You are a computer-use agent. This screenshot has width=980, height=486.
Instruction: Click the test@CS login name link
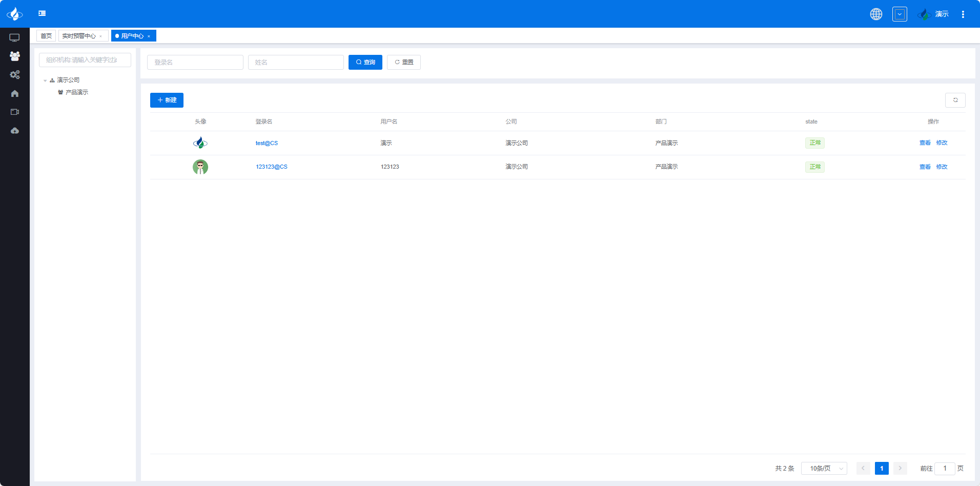point(267,143)
